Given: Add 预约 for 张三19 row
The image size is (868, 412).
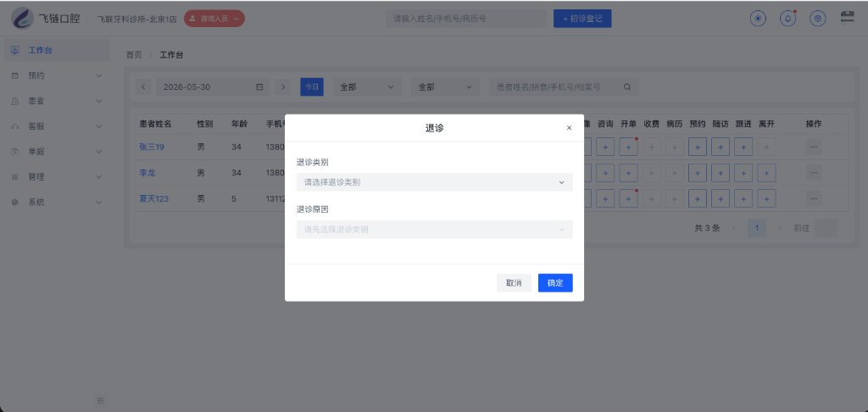Looking at the screenshot, I should click(698, 148).
